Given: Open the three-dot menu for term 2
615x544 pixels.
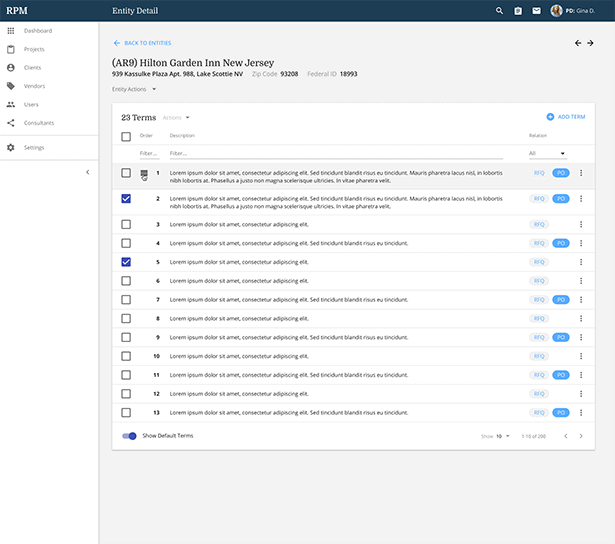Looking at the screenshot, I should point(581,199).
